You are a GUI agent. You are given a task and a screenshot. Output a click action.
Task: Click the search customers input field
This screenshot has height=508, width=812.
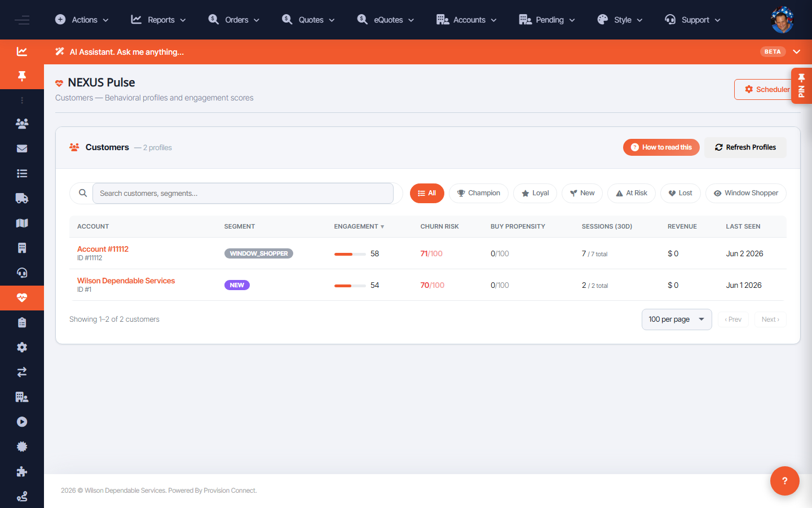coord(242,193)
